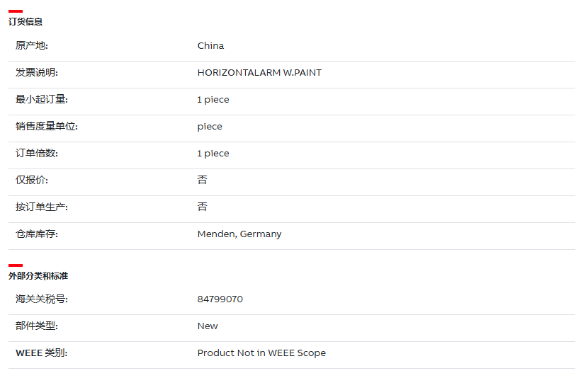Click the 发票说明 label
Viewport: 588px width, 378px height.
point(36,73)
